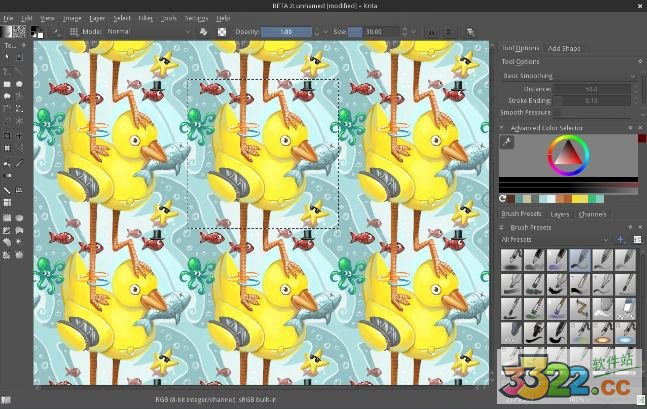Click the Opacity slider
The image size is (647, 409).
click(x=296, y=31)
